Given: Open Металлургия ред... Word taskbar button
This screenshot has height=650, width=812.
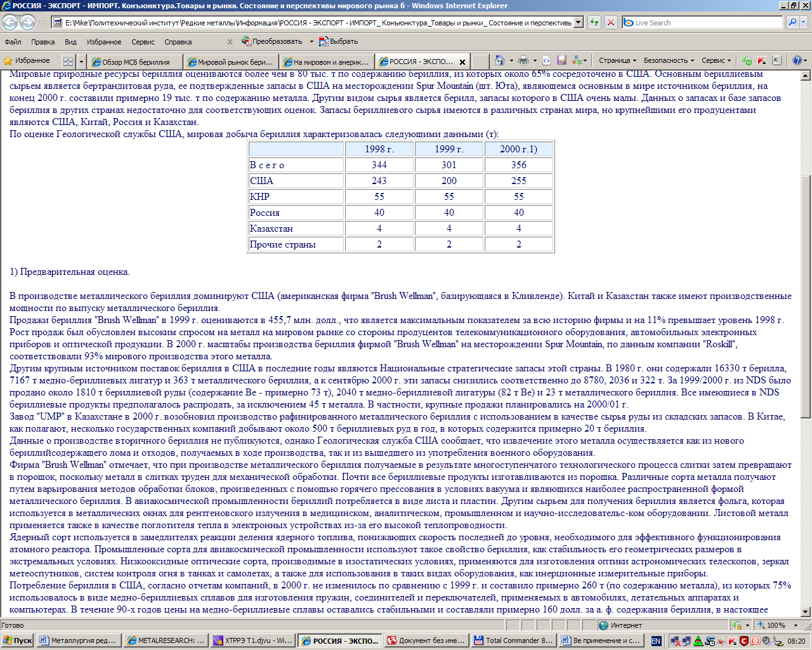Looking at the screenshot, I should click(78, 640).
